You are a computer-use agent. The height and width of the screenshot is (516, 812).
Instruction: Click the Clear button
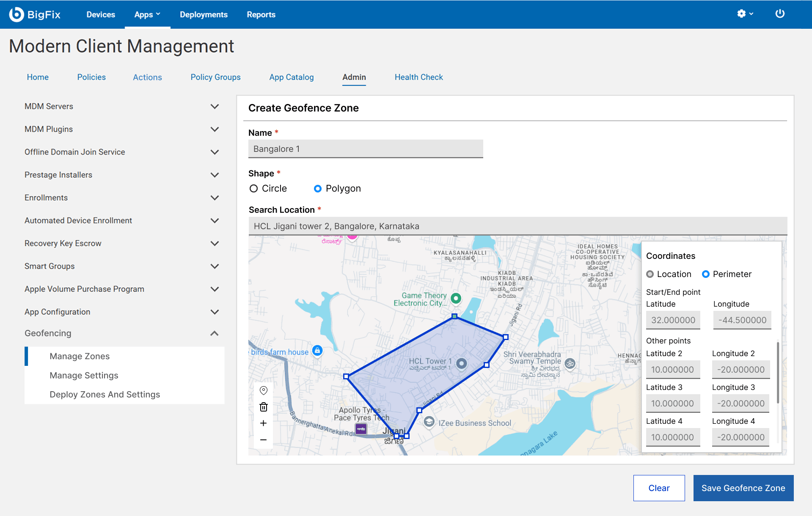pyautogui.click(x=659, y=488)
